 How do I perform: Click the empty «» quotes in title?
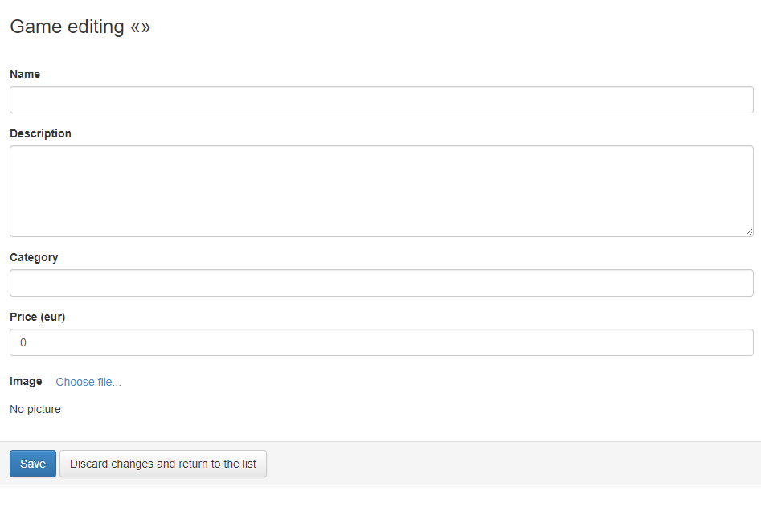(141, 27)
